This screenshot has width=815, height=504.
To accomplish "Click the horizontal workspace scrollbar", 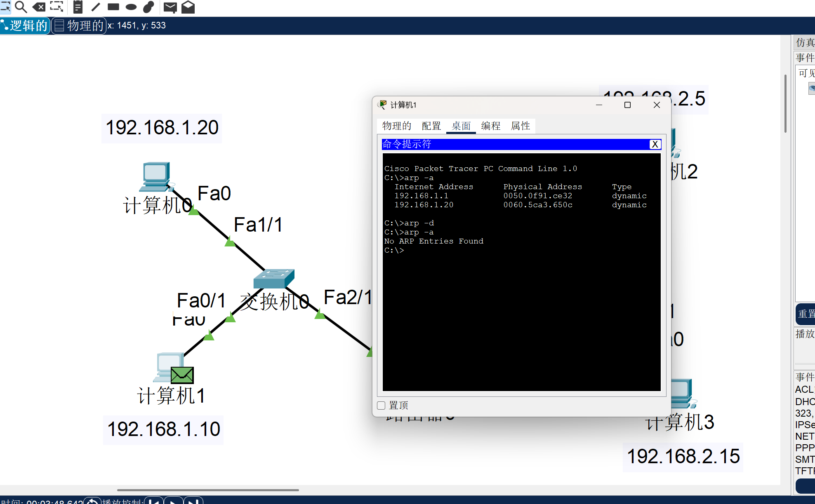I will (208, 490).
